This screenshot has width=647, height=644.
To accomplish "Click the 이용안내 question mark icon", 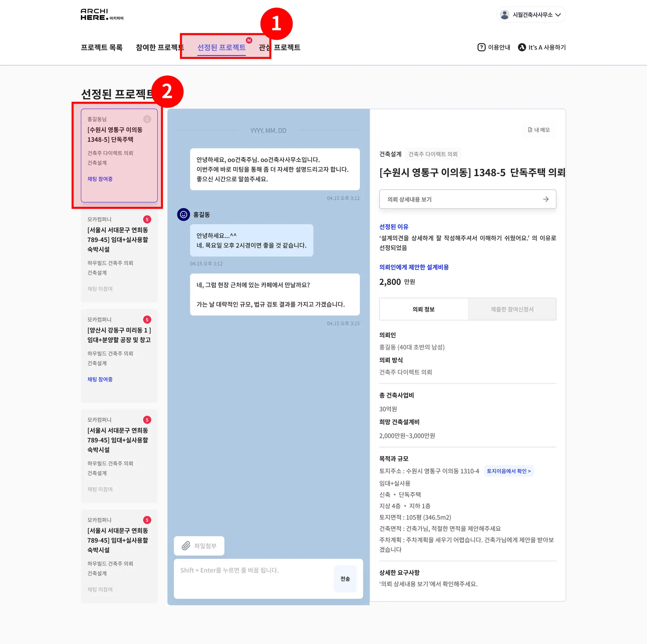I will coord(481,47).
